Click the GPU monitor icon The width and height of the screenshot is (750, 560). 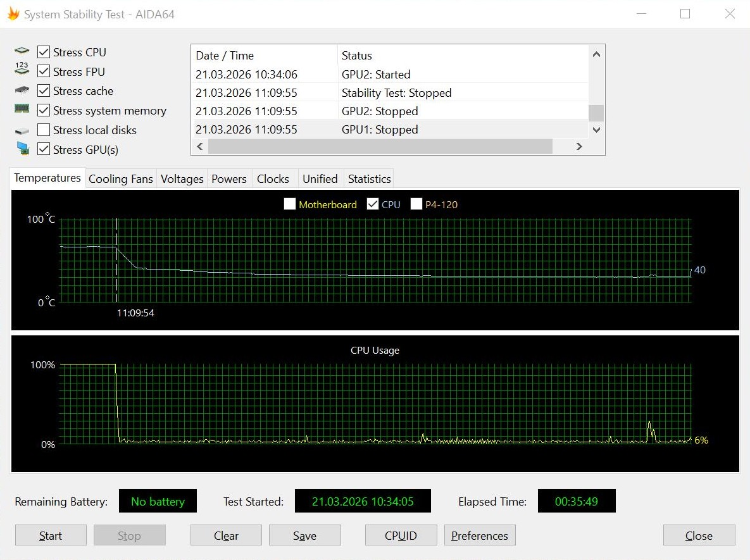tap(23, 149)
